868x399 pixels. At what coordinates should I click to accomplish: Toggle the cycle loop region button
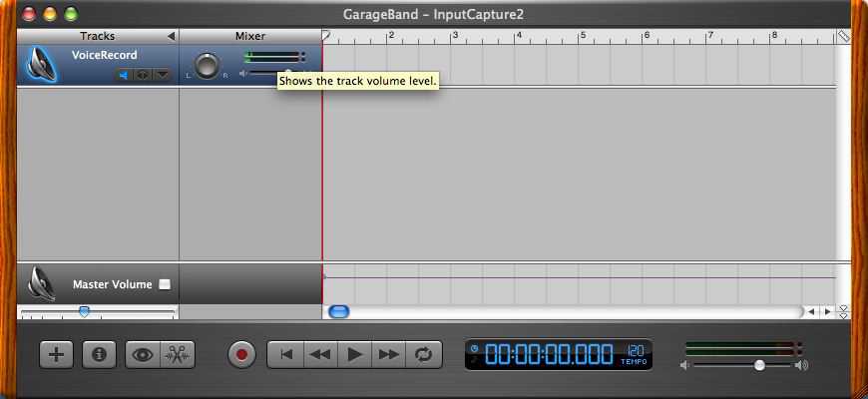423,354
